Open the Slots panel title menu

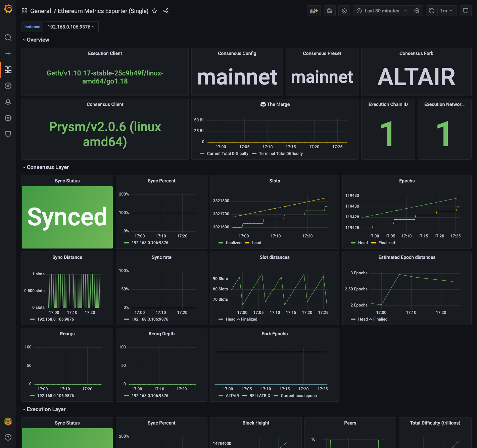pos(275,181)
